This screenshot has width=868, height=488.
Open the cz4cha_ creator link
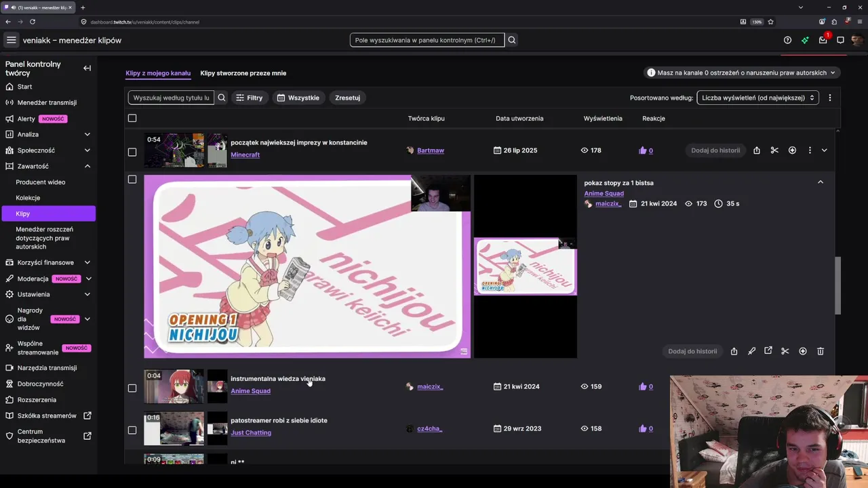pyautogui.click(x=430, y=428)
